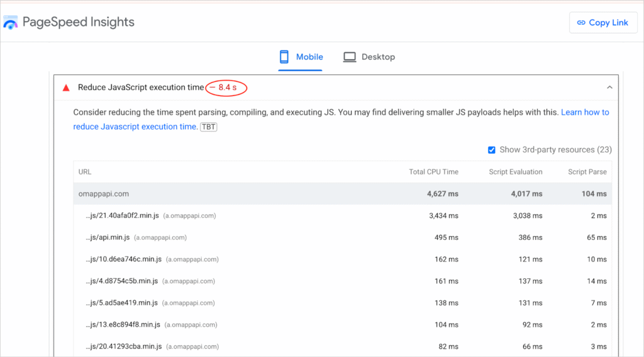The width and height of the screenshot is (644, 357).
Task: Click the PageSpeed Insights title text
Action: pyautogui.click(x=79, y=22)
